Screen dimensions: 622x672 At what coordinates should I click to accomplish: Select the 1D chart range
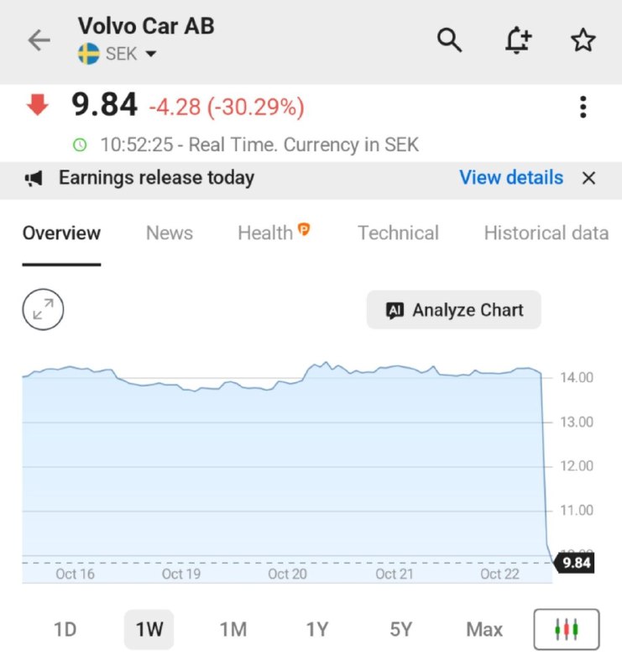(x=65, y=629)
